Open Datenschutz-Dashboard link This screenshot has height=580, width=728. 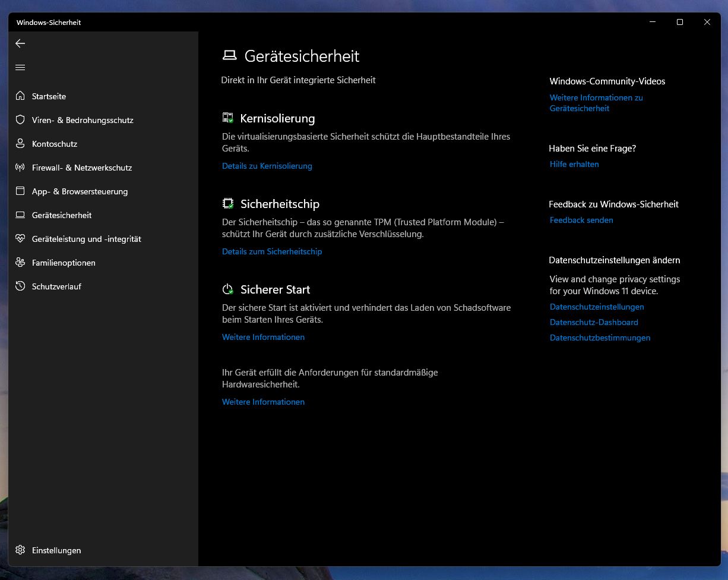click(x=594, y=322)
